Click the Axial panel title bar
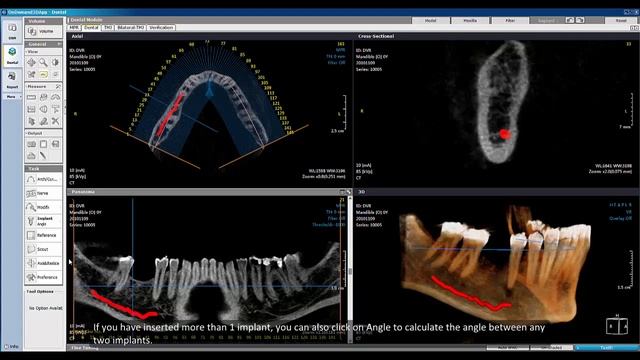The width and height of the screenshot is (640, 360). [x=210, y=36]
